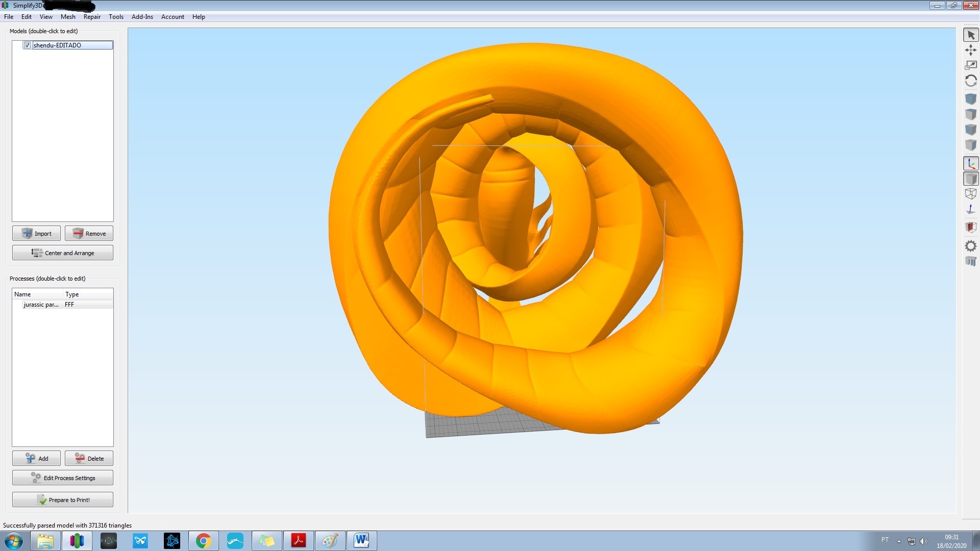Viewport: 980px width, 551px height.
Task: Expand the Account menu
Action: pyautogui.click(x=173, y=16)
